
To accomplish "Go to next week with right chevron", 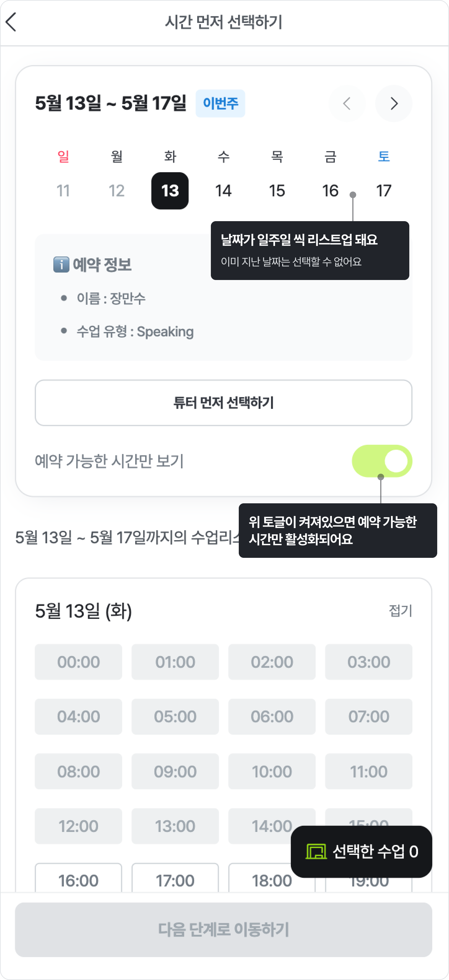I will pos(393,103).
